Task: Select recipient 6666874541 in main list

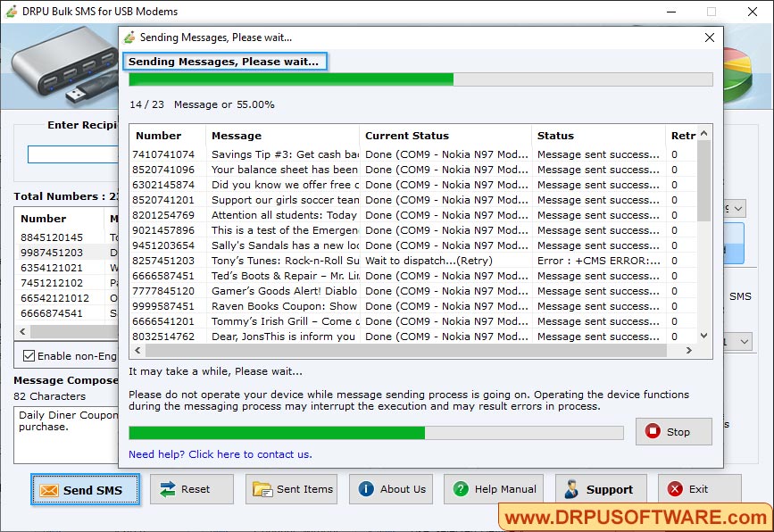Action: point(67,313)
